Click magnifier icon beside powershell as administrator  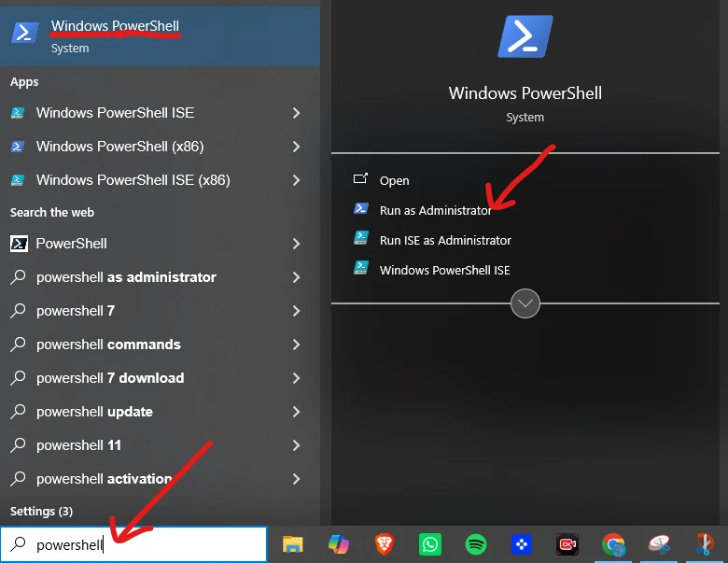click(x=18, y=277)
